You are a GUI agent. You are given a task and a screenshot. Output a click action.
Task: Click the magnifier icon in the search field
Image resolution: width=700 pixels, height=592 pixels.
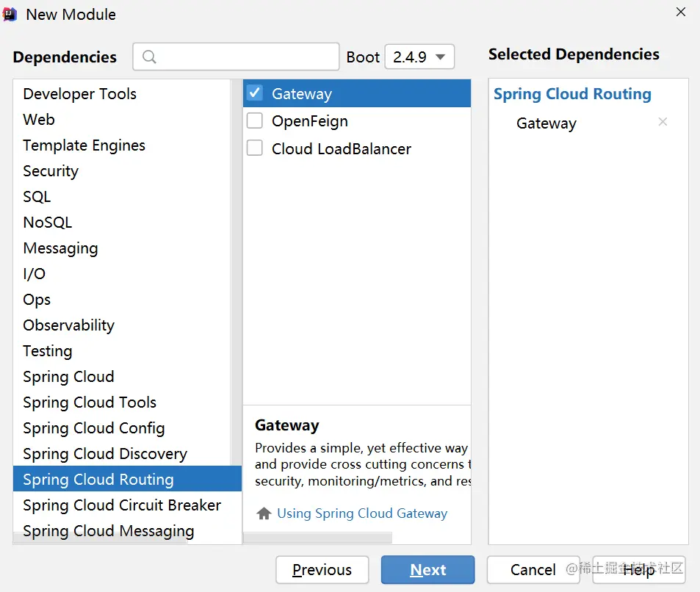click(x=149, y=57)
